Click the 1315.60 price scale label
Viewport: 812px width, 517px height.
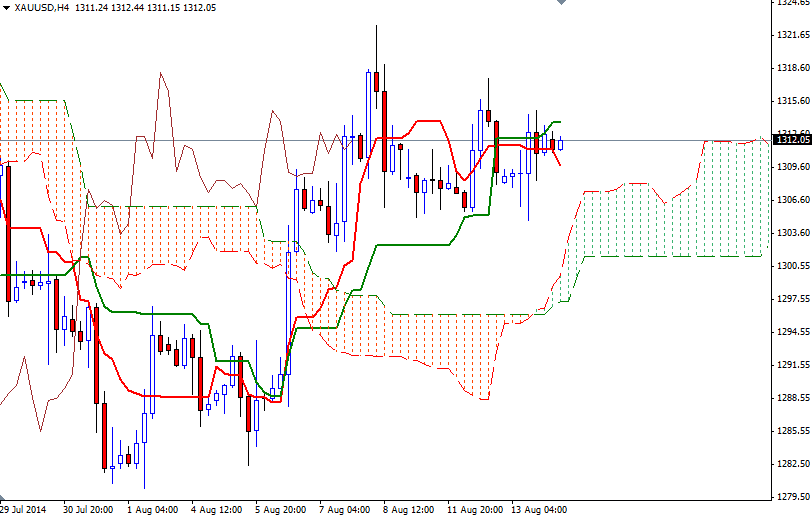tap(793, 100)
